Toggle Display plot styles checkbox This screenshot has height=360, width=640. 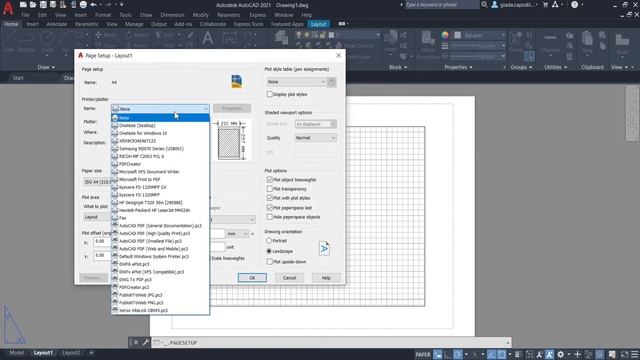pyautogui.click(x=269, y=94)
